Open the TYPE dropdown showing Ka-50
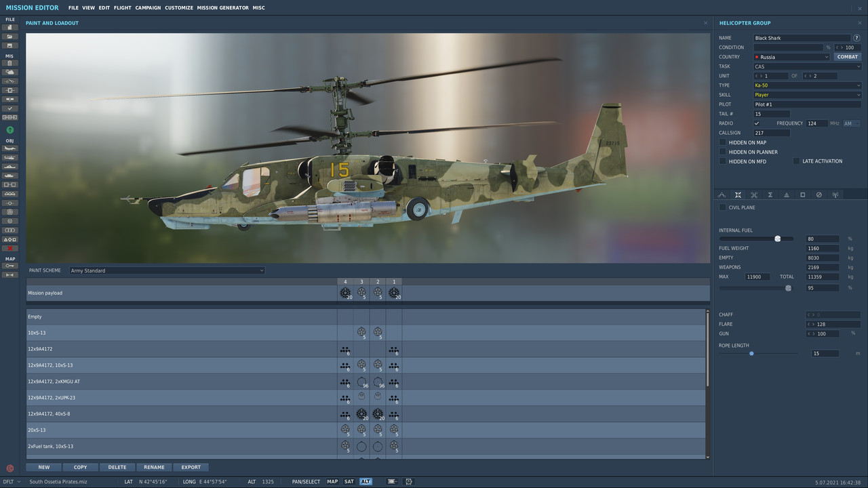 point(807,85)
